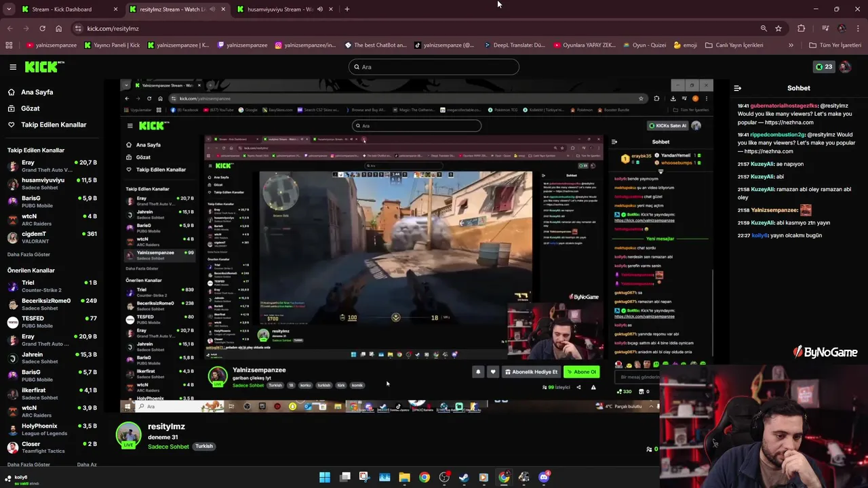Screen dimensions: 868x488
Task: Open BecerisizRome0 recommended channel
Action: click(52, 304)
